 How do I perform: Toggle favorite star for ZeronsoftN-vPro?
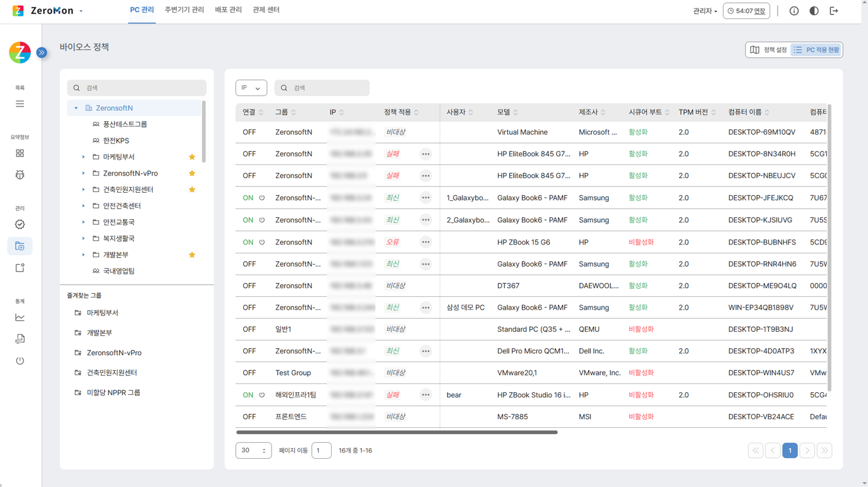click(x=192, y=174)
